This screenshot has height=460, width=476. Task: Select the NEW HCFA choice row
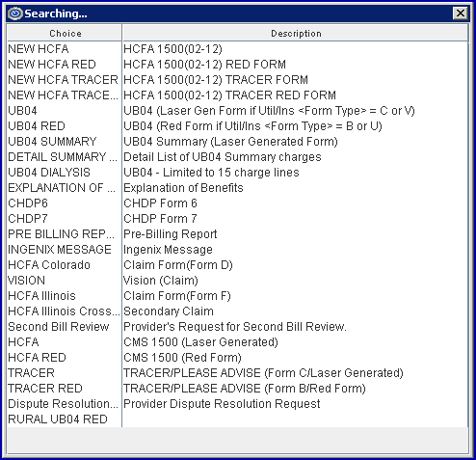[x=237, y=49]
